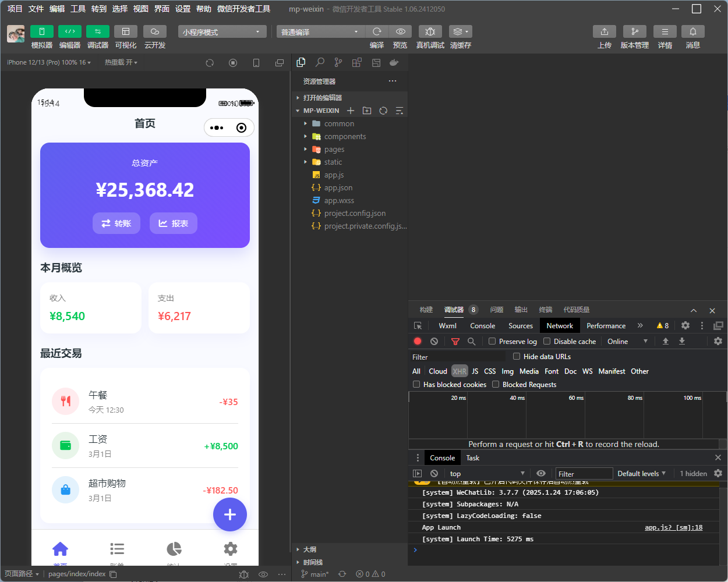The height and width of the screenshot is (582, 728).
Task: Toggle the 模拟器 simulator panel button
Action: tap(41, 31)
